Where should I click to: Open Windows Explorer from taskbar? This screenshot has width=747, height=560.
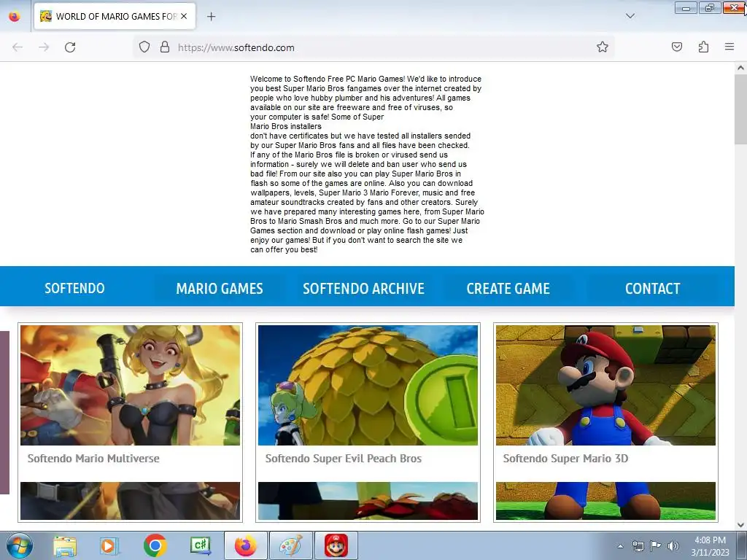(65, 545)
